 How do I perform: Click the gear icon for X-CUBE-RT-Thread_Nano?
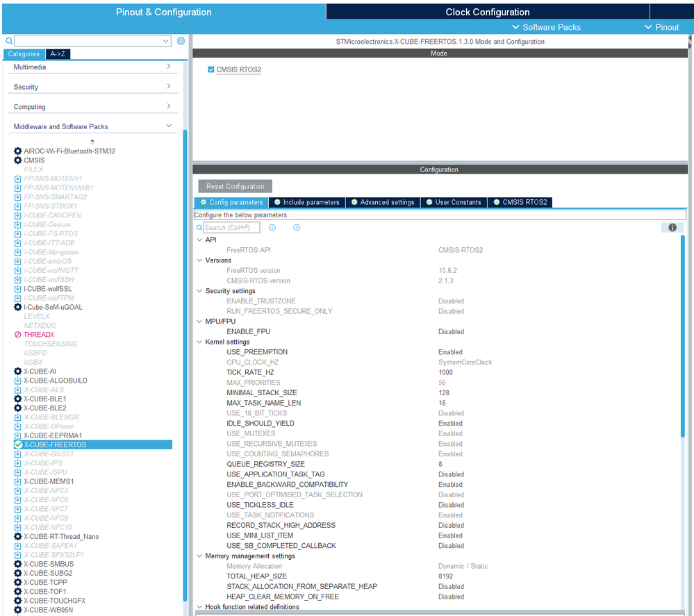pos(17,536)
